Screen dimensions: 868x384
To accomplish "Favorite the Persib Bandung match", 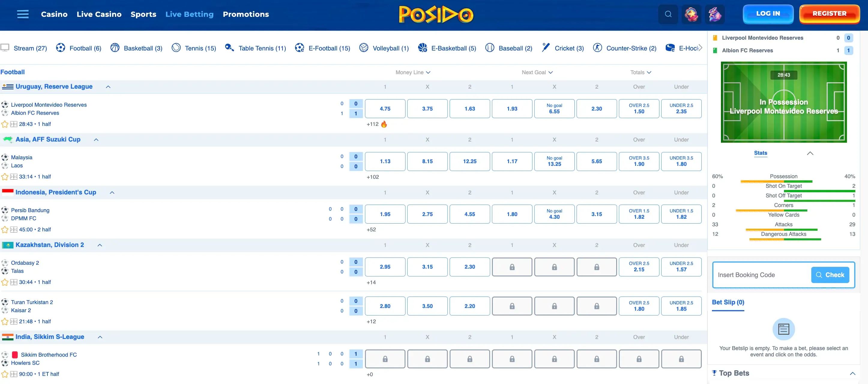I will (5, 230).
